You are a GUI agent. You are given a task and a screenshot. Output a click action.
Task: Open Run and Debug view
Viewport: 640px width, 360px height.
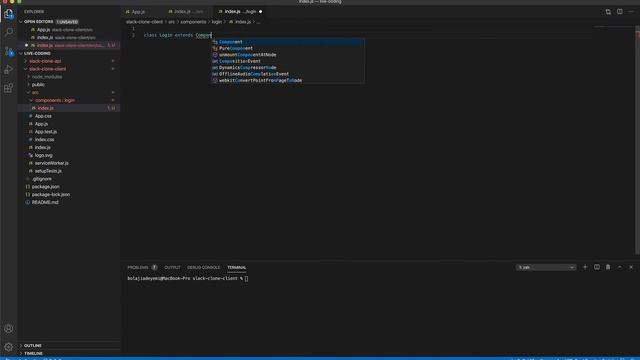pos(9,69)
